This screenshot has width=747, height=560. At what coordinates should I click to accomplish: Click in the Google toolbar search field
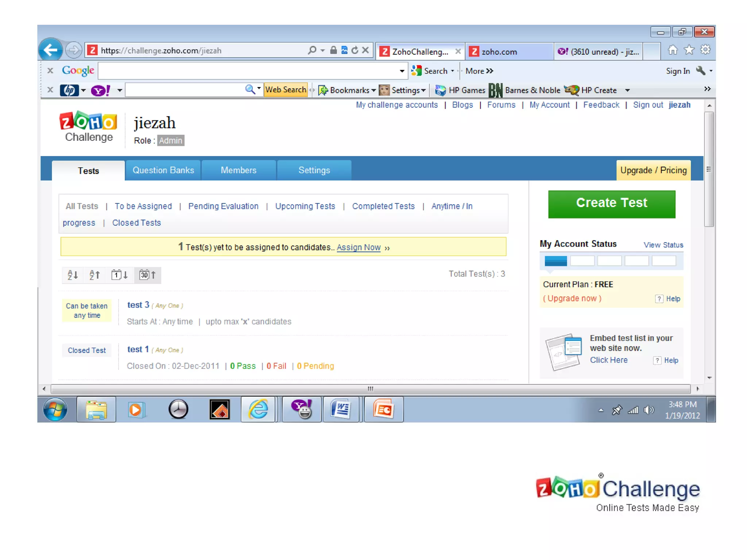(x=248, y=71)
